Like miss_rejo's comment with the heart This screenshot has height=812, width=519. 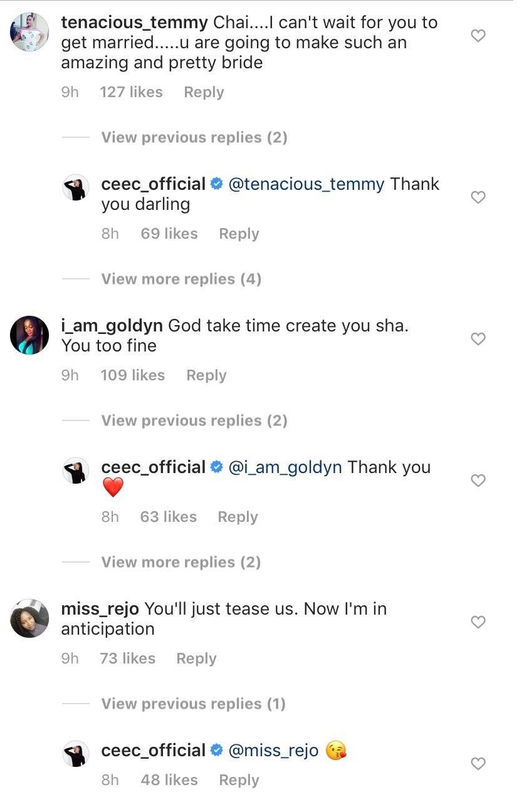(478, 622)
